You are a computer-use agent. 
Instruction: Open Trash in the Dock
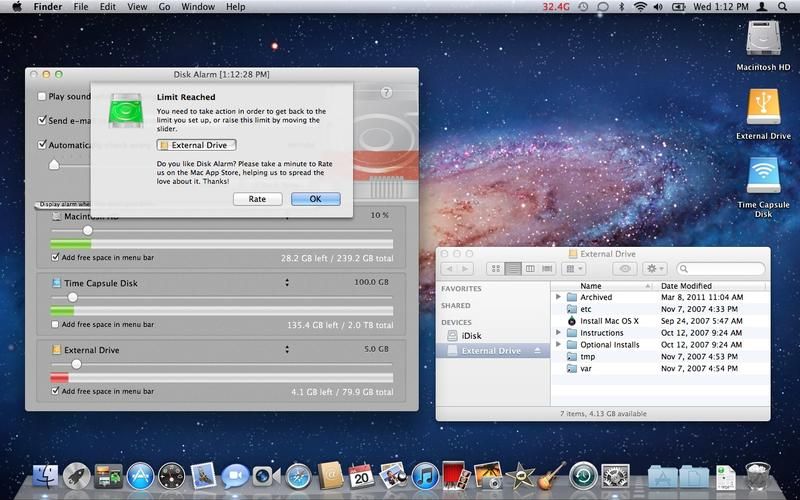[x=758, y=476]
